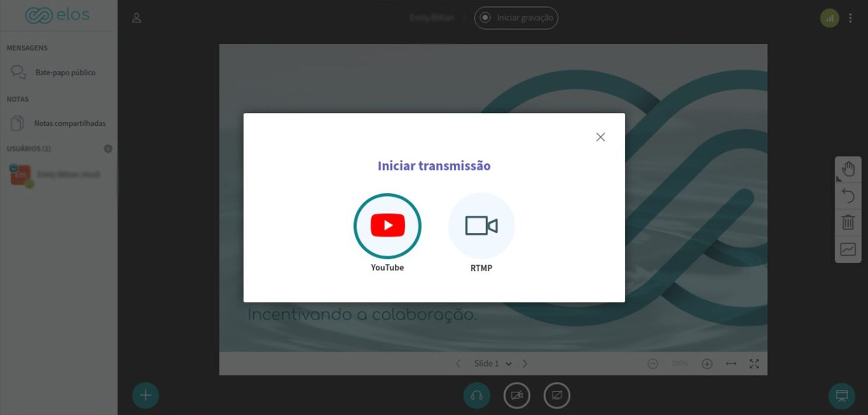Open the plus actions button

[x=145, y=396]
